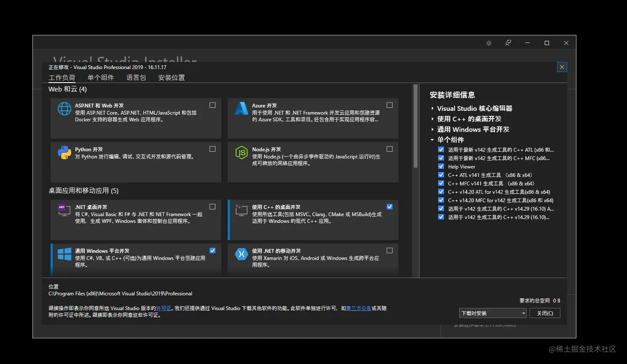627x364 pixels.
Task: Click the 关闭(C) button
Action: 545,313
